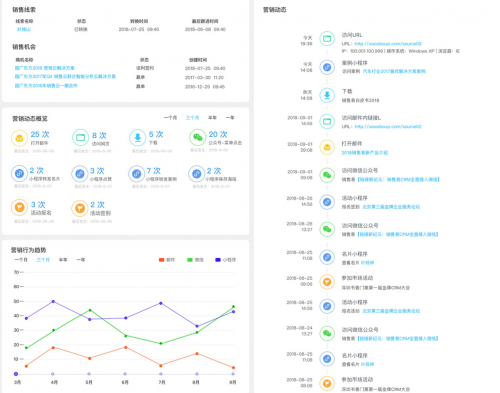Click the mini-program icon showing 7 次
Screen dimensions: 500x393
click(136, 174)
